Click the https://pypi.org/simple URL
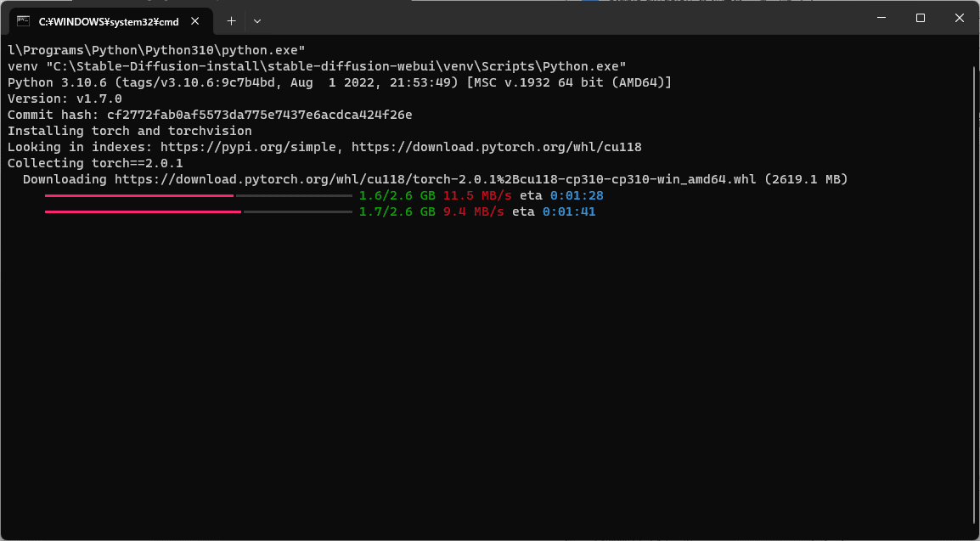This screenshot has height=541, width=980. pos(249,147)
